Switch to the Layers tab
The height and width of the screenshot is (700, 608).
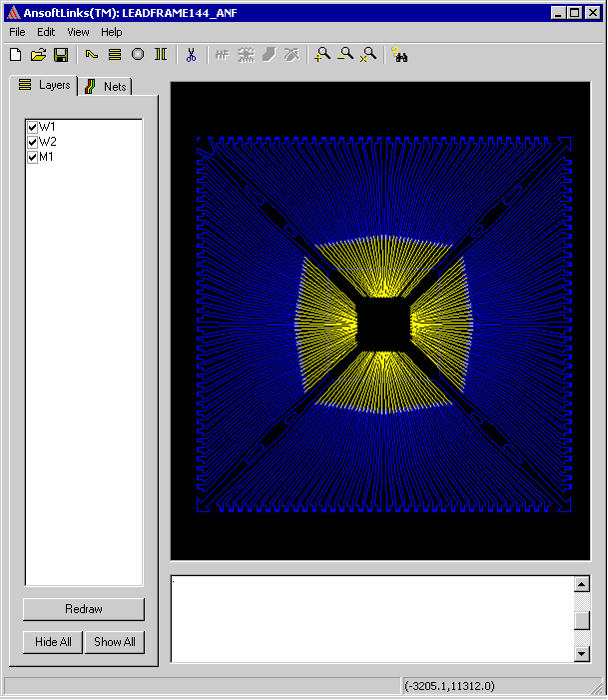pyautogui.click(x=44, y=85)
